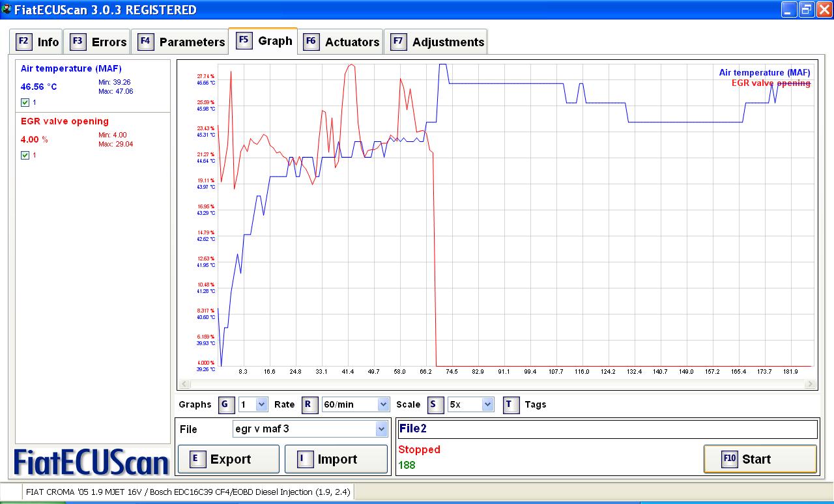
Task: Click the red Stopped status text
Action: [x=419, y=449]
